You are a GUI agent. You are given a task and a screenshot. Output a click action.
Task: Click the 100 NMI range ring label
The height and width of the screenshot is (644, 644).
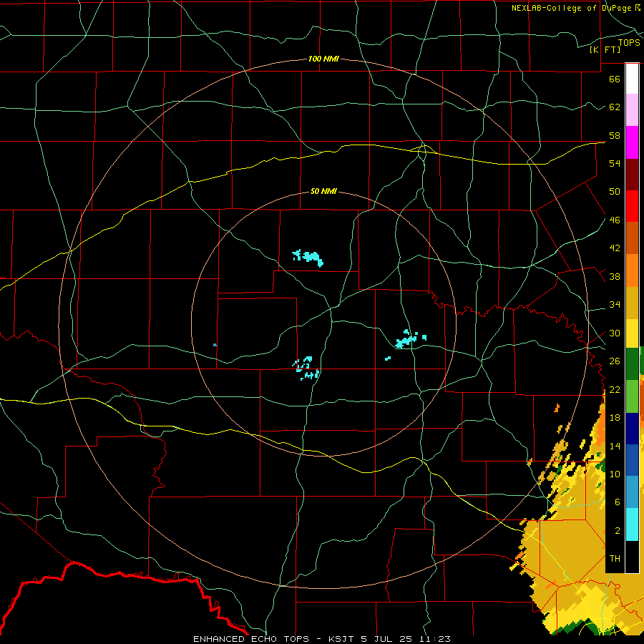(x=323, y=59)
